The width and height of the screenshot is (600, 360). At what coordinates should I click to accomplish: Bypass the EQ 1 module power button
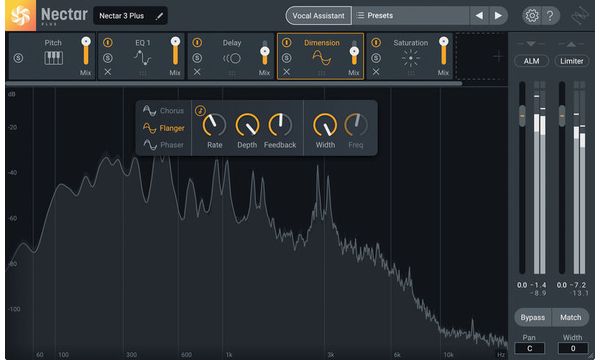point(108,42)
